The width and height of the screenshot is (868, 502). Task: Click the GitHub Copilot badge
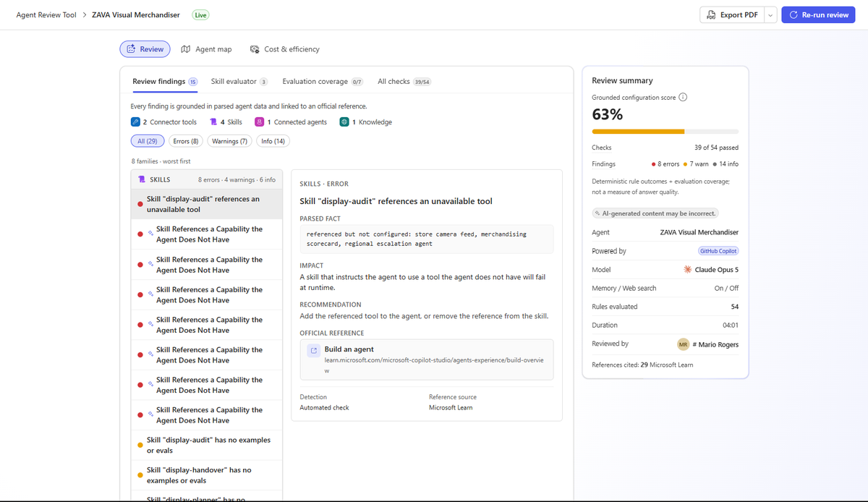[x=718, y=251]
